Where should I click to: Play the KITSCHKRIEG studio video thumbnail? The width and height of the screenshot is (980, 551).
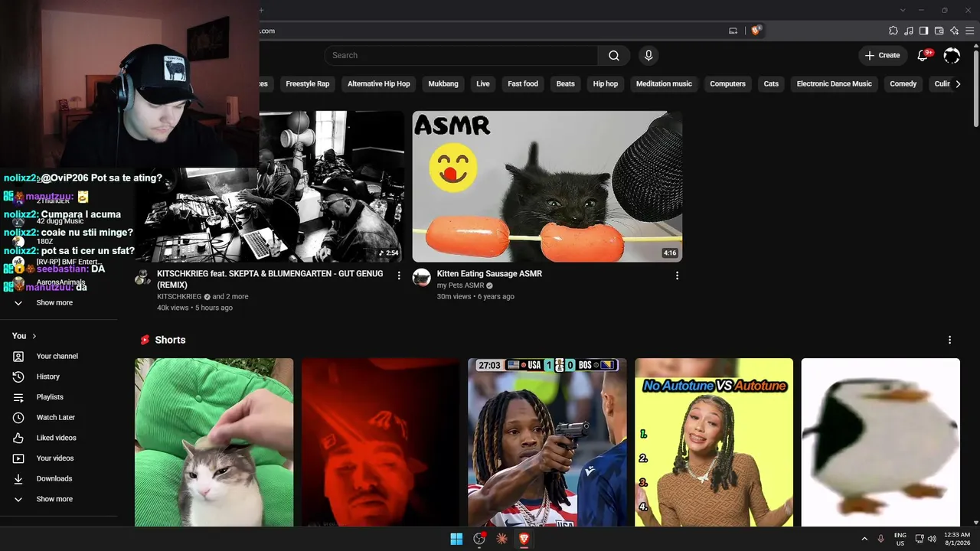(x=269, y=187)
